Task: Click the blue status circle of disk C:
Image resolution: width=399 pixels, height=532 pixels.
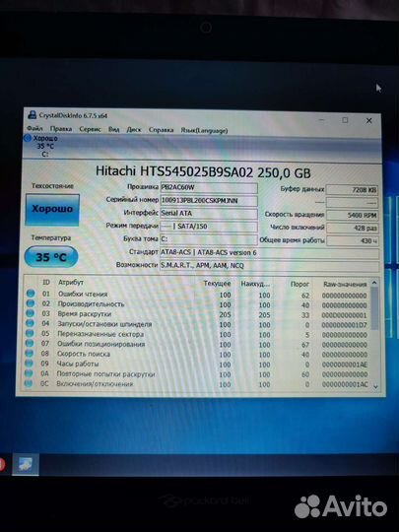Action: 28,138
